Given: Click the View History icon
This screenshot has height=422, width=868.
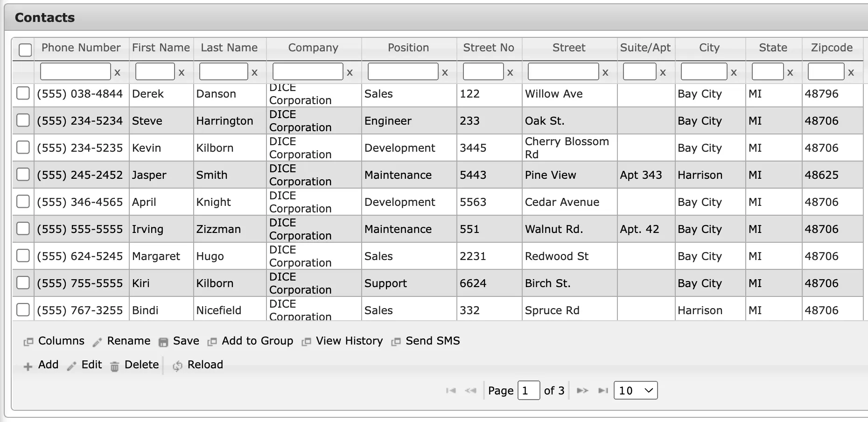Looking at the screenshot, I should 306,342.
